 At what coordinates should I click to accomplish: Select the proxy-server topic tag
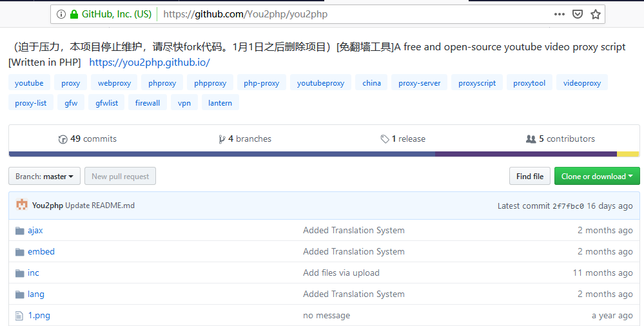click(419, 83)
